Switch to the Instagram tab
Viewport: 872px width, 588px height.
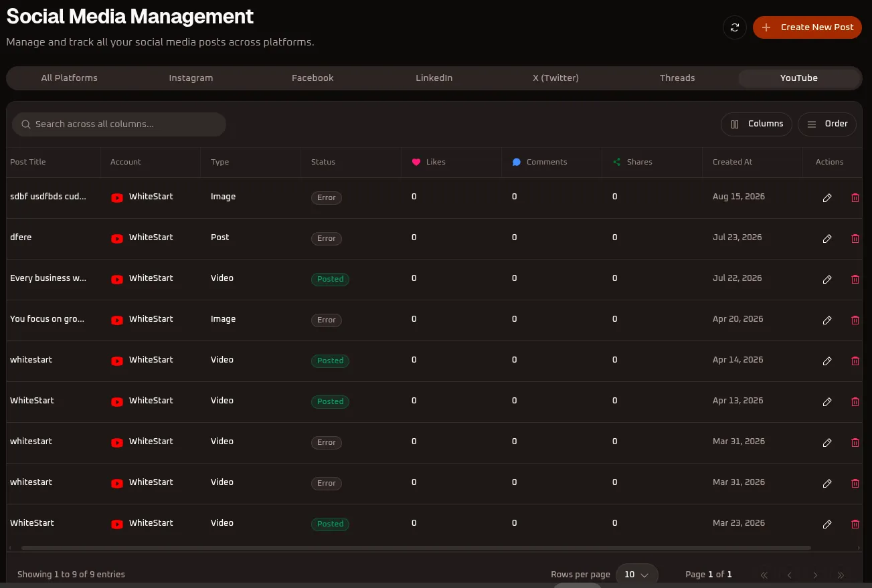(x=191, y=78)
